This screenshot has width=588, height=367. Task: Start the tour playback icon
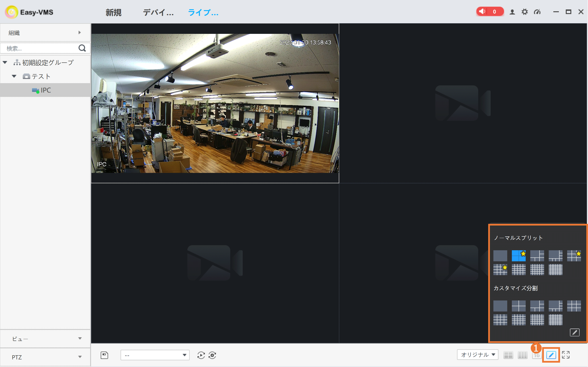click(201, 355)
